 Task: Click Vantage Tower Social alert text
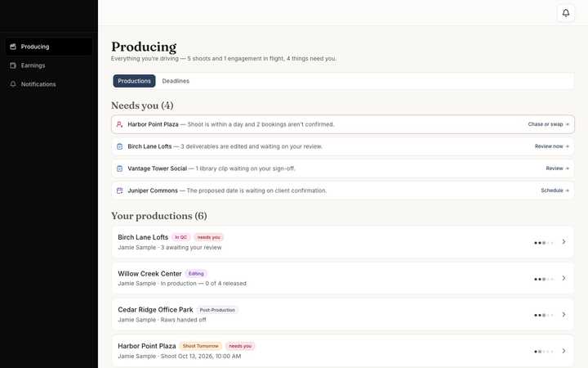point(212,168)
